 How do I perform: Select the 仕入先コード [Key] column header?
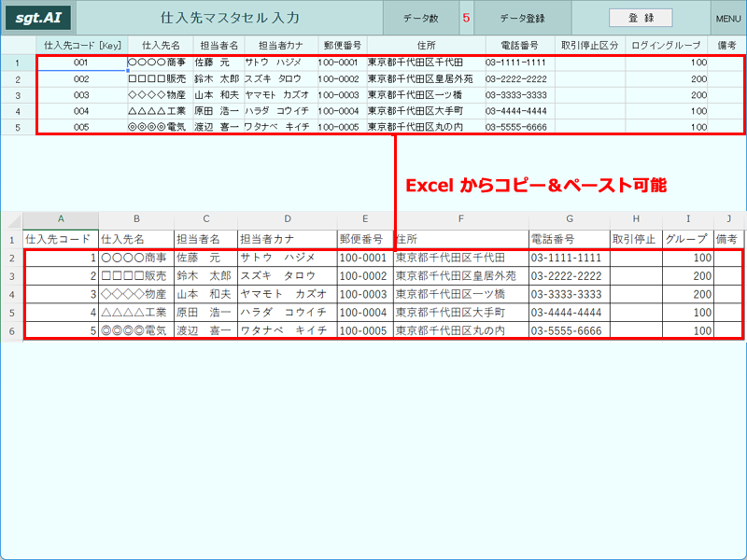[82, 45]
